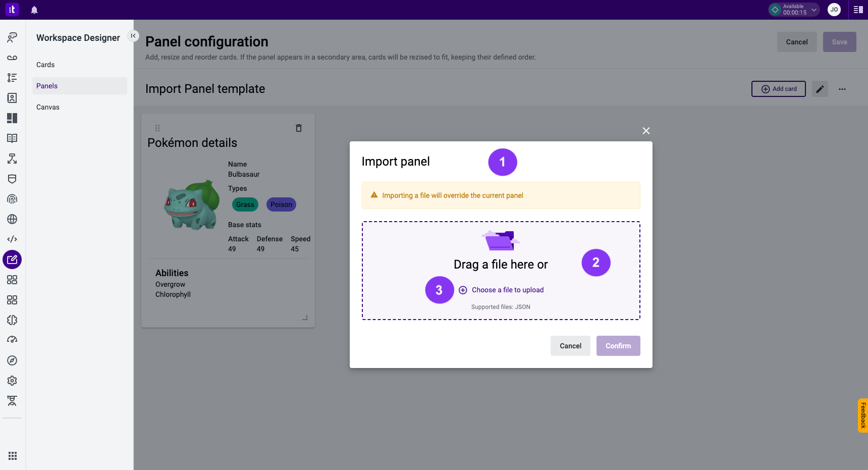Open the fingerprint icon in sidebar
868x470 pixels.
(12, 199)
